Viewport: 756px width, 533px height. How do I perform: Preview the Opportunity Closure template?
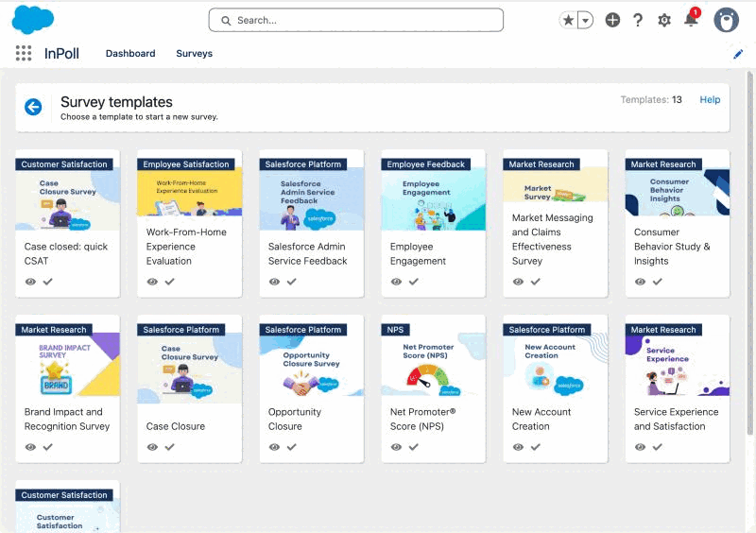pyautogui.click(x=274, y=447)
